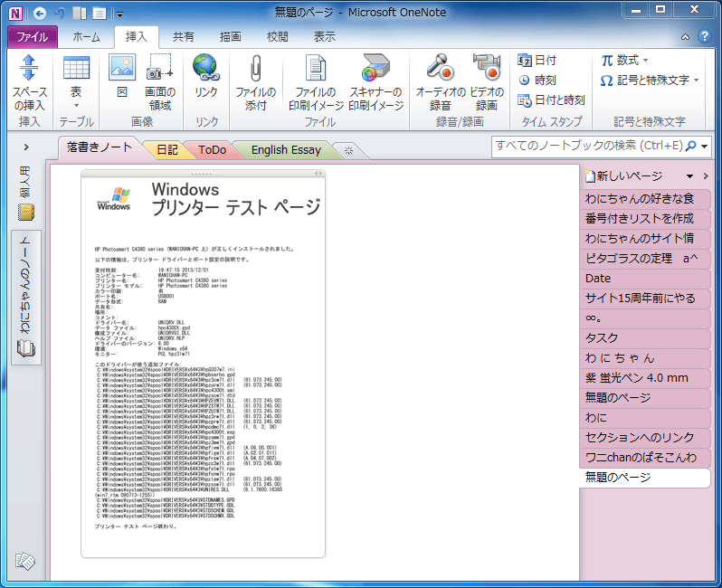Open page 紫 蛍光ペン 4.0 mm
This screenshot has height=588, width=722.
pos(644,378)
